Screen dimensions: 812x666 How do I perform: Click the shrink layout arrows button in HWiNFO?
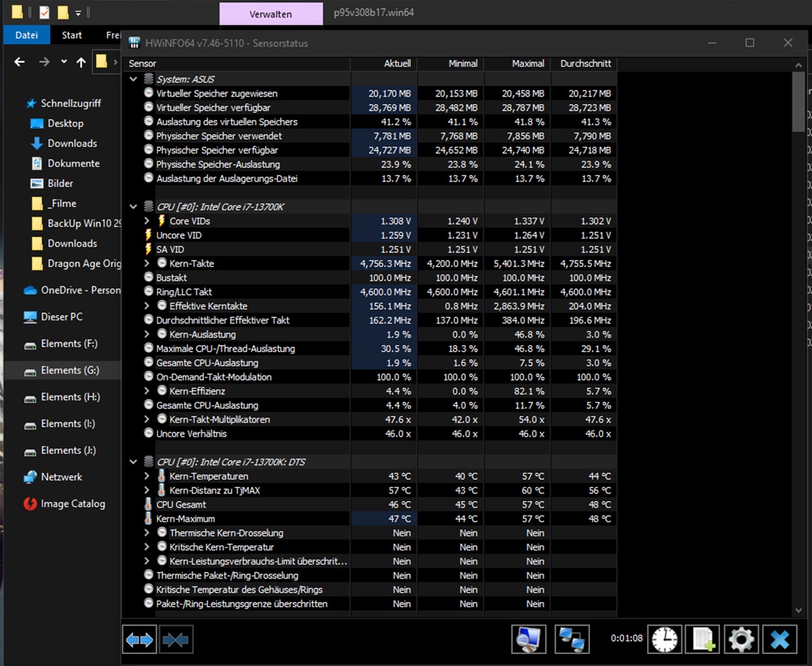[x=176, y=639]
